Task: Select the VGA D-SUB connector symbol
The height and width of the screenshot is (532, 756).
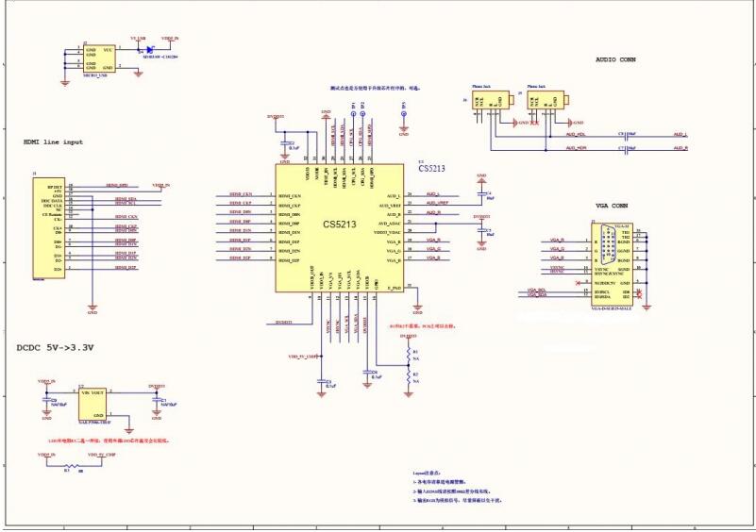Action: pos(612,264)
